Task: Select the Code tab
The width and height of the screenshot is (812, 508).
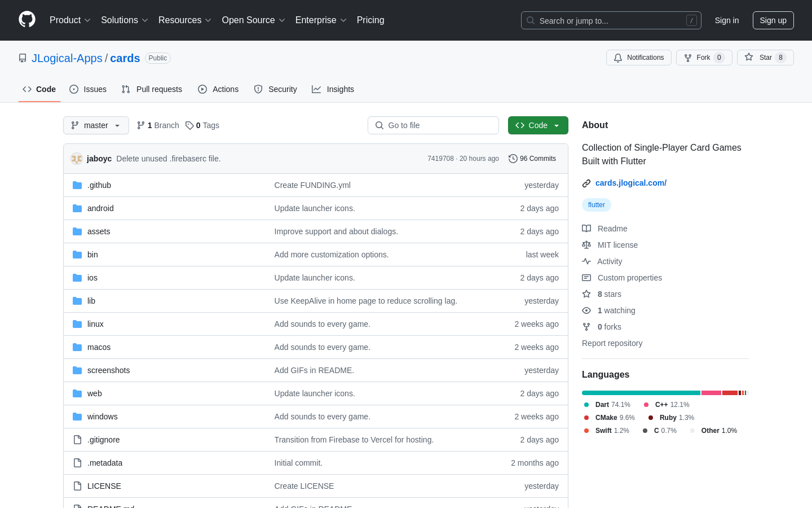Action: click(39, 89)
